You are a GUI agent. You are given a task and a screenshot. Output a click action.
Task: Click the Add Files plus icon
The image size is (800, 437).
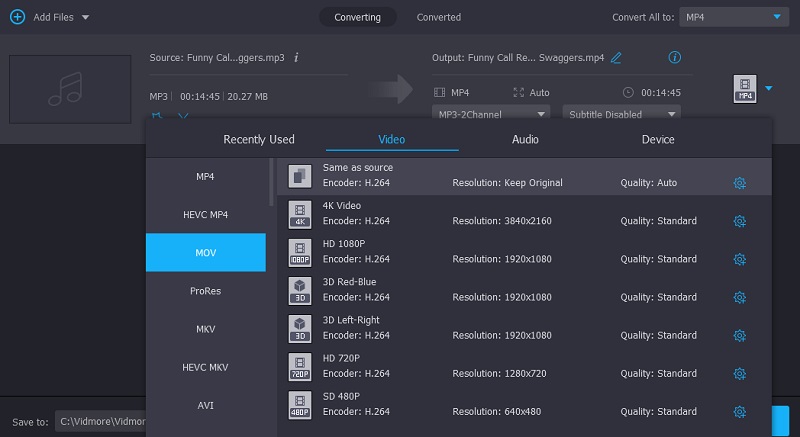click(x=17, y=17)
